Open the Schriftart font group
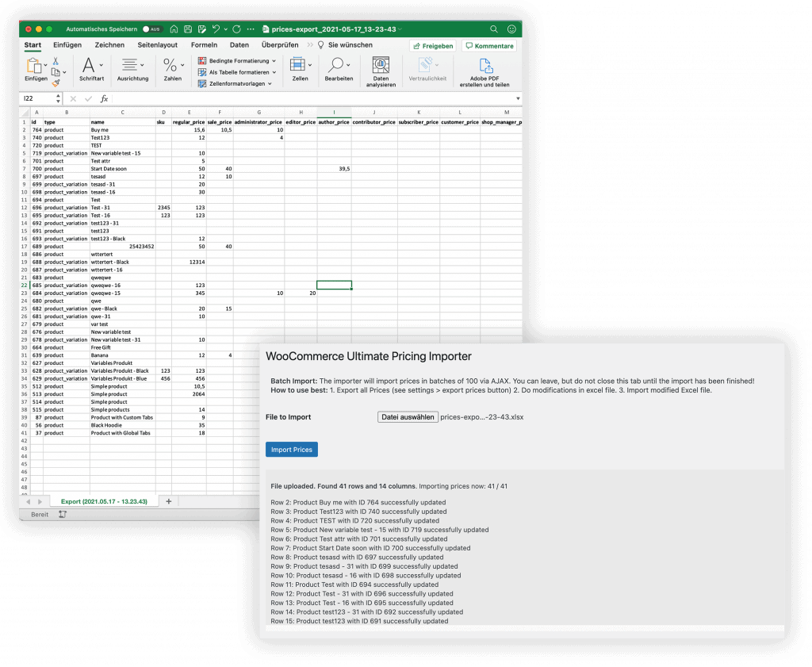Screen dimensions: 812x667 pos(92,69)
